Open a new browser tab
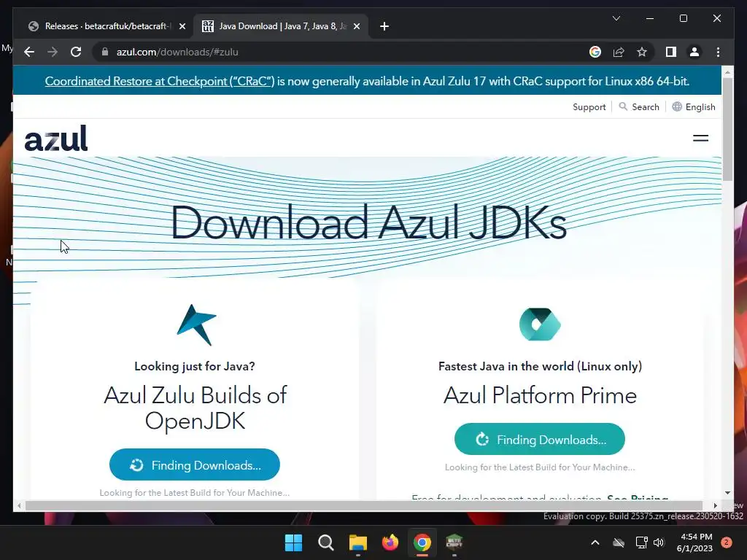 pyautogui.click(x=384, y=26)
